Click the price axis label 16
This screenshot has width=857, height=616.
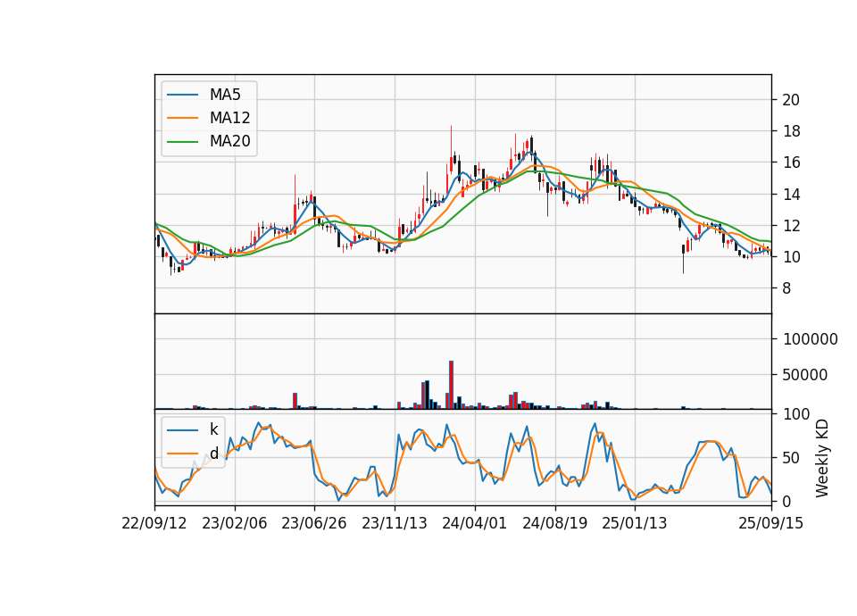[791, 162]
